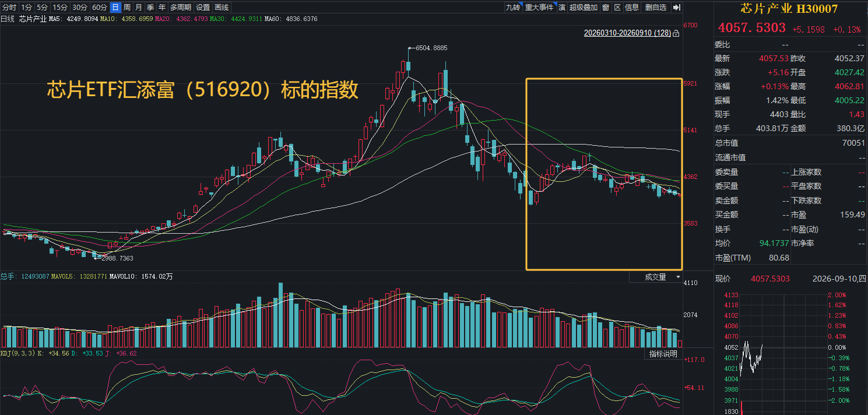868x415 pixels.
Task: Switch to the 分时 intraday chart tab
Action: 9,8
